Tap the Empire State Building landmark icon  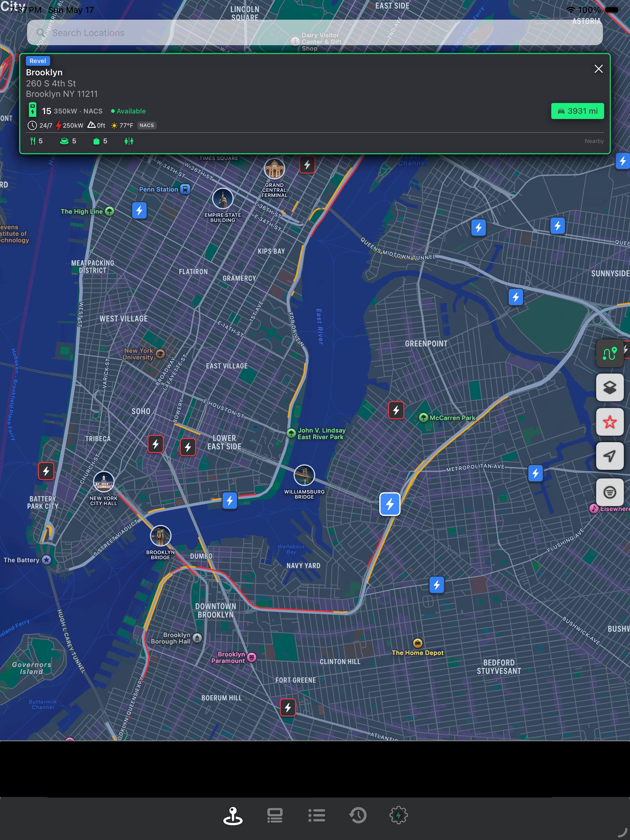point(223,199)
